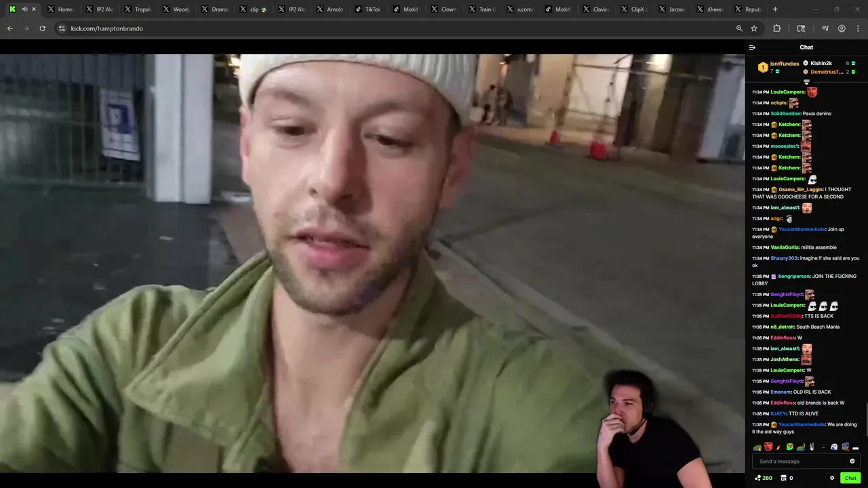Insert the white ghost quick emote
The width and height of the screenshot is (868, 488).
(x=834, y=447)
